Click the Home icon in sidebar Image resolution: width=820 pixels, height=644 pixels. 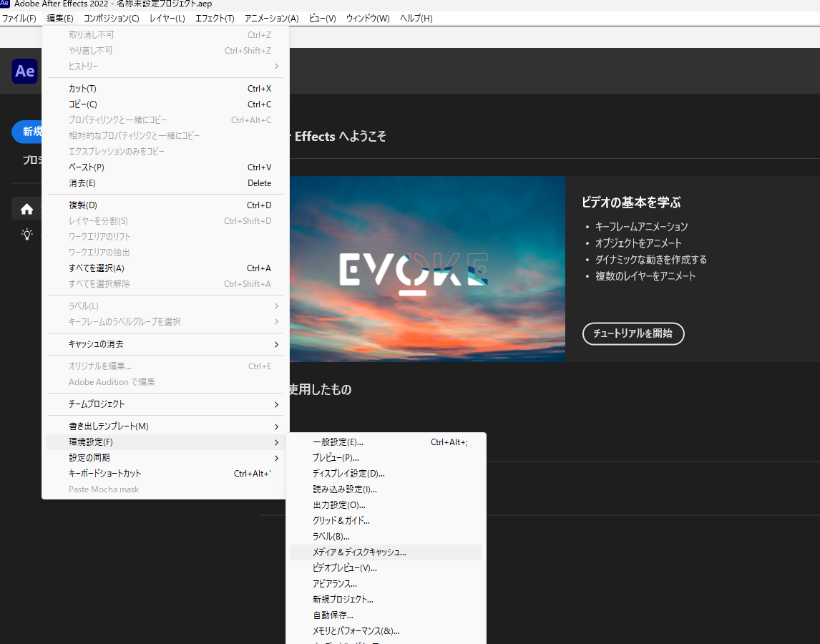pyautogui.click(x=27, y=209)
